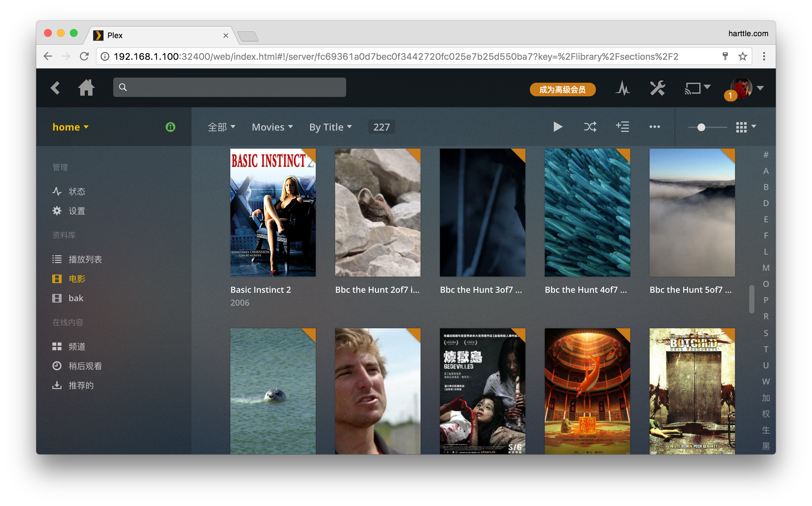The image size is (812, 506).
Task: Switch library to bak
Action: click(76, 298)
